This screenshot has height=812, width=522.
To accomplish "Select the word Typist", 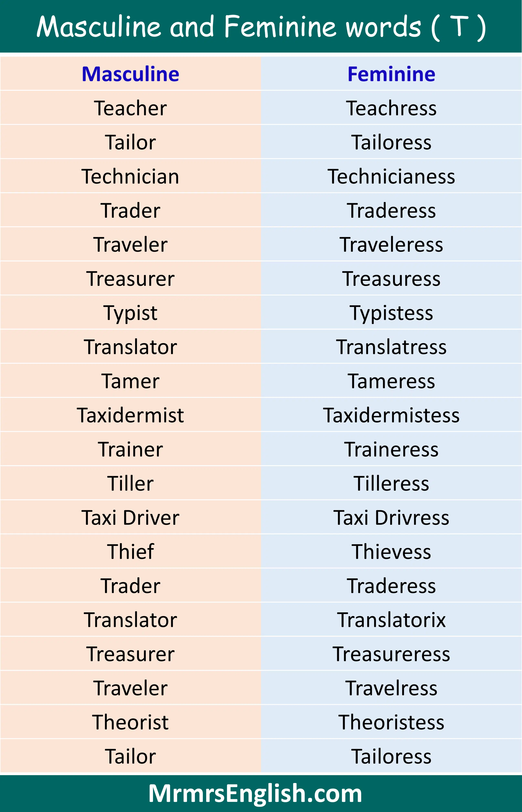I will click(130, 313).
